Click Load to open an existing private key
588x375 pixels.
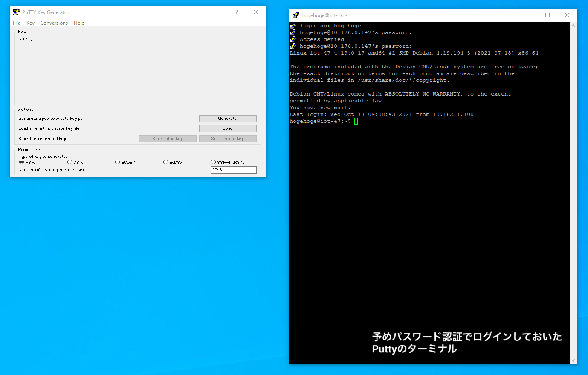click(228, 128)
